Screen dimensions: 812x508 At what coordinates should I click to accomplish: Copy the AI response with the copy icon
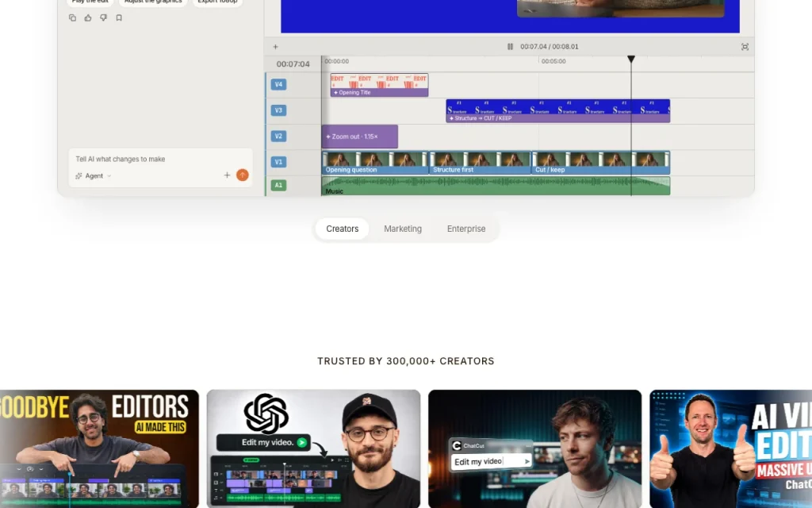tap(72, 17)
